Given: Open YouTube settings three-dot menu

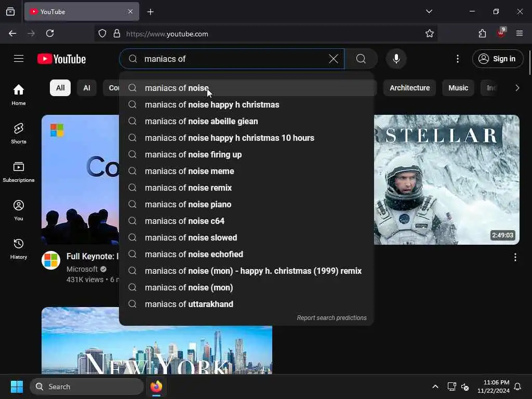Looking at the screenshot, I should click(x=457, y=59).
